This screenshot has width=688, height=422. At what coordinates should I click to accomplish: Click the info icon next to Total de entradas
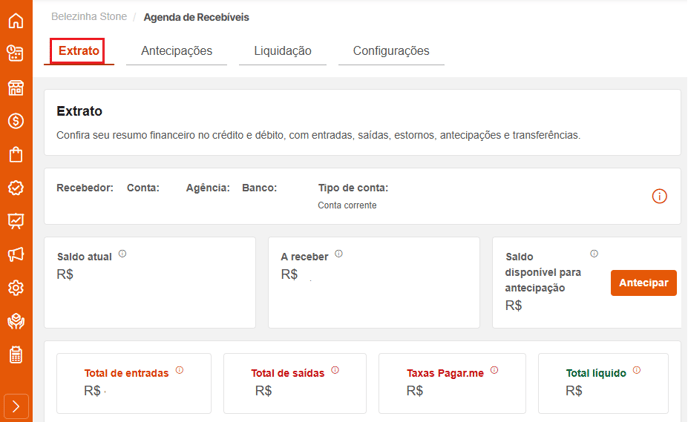point(179,370)
